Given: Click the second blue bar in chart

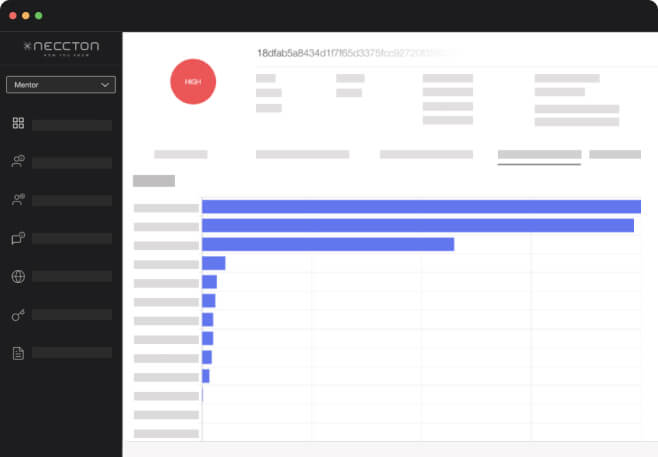Looking at the screenshot, I should click(417, 225).
